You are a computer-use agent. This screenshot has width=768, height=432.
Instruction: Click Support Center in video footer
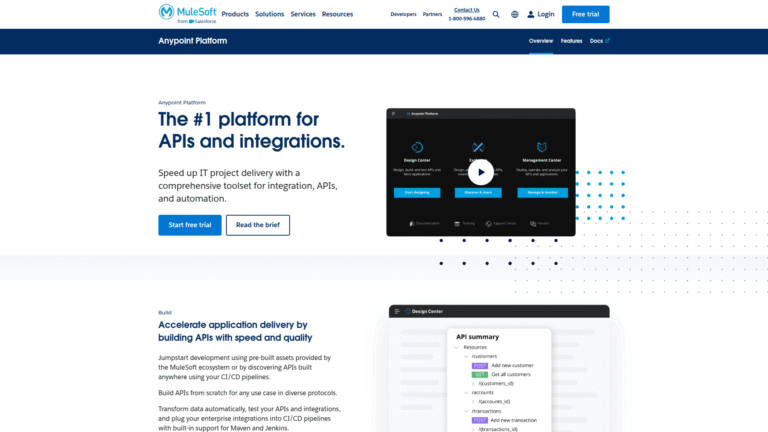pyautogui.click(x=501, y=223)
